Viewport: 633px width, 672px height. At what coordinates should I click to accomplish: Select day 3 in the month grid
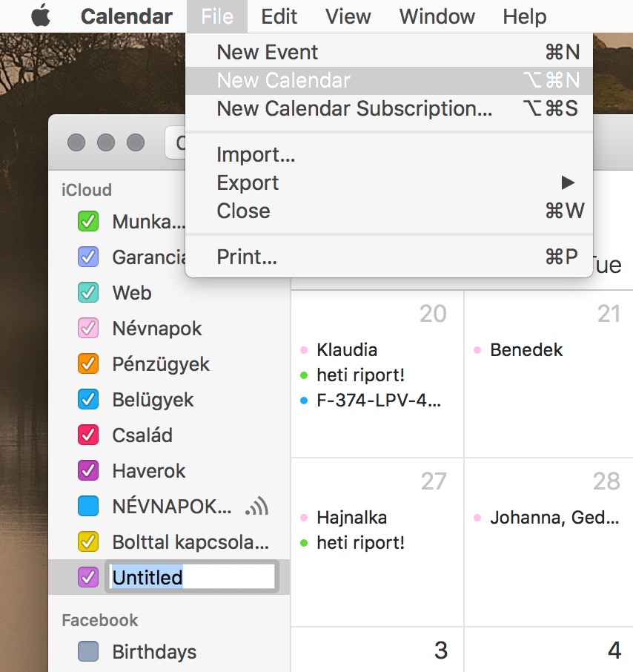441,650
